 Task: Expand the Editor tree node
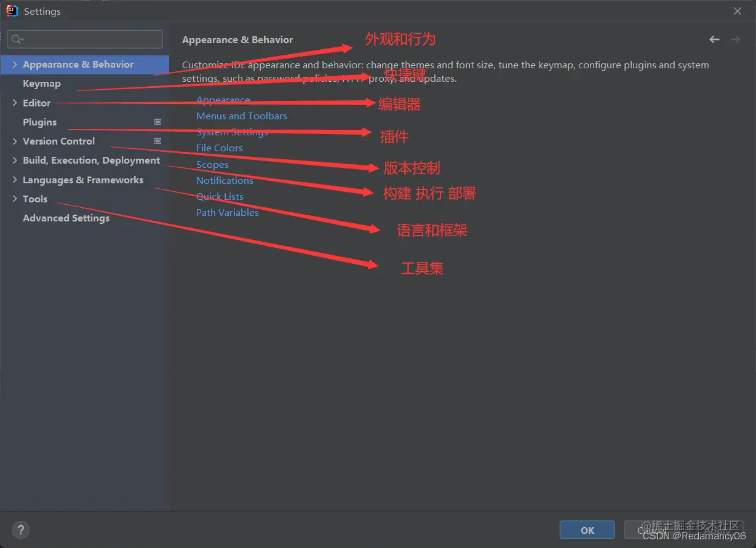pyautogui.click(x=15, y=103)
